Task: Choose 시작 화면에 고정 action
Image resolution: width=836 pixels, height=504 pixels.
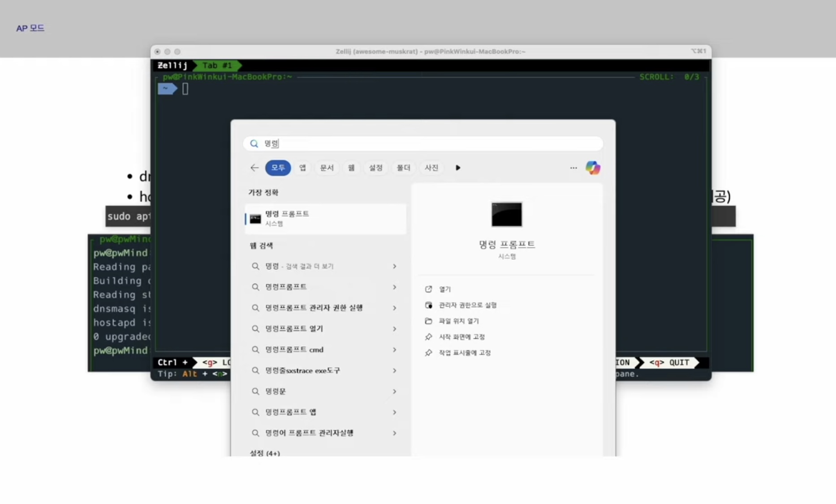Action: click(x=462, y=337)
